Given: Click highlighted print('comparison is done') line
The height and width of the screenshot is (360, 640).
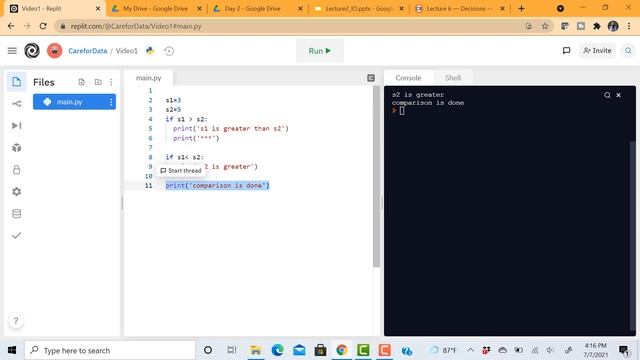Looking at the screenshot, I should click(x=218, y=185).
